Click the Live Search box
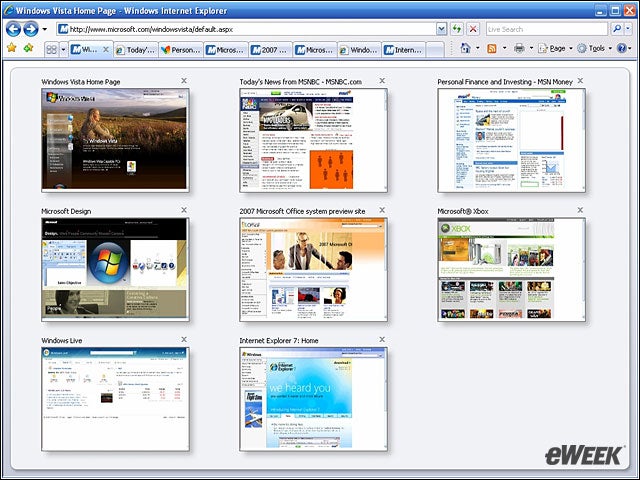The width and height of the screenshot is (640, 480). tap(547, 29)
